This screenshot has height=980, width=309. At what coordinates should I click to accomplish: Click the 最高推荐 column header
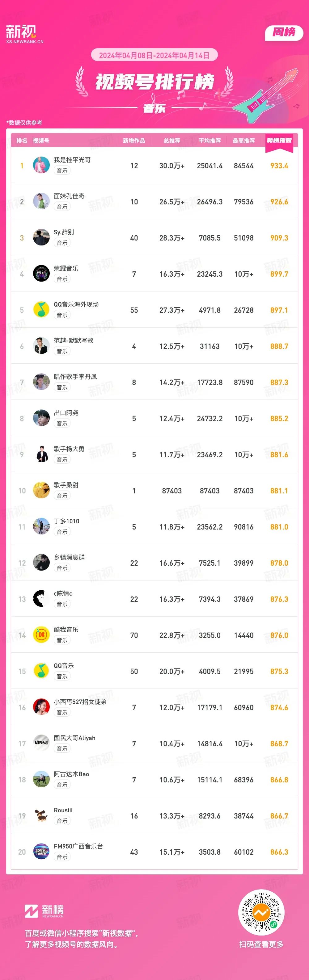click(244, 141)
